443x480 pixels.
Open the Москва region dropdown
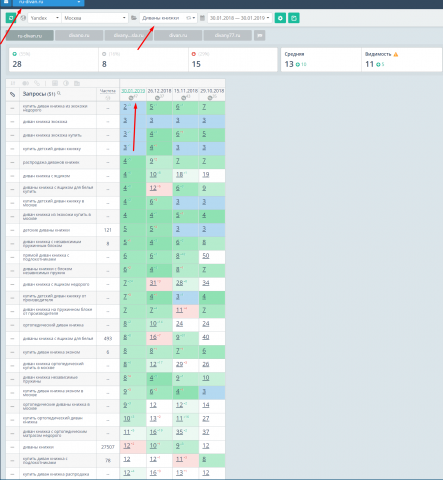coord(95,18)
